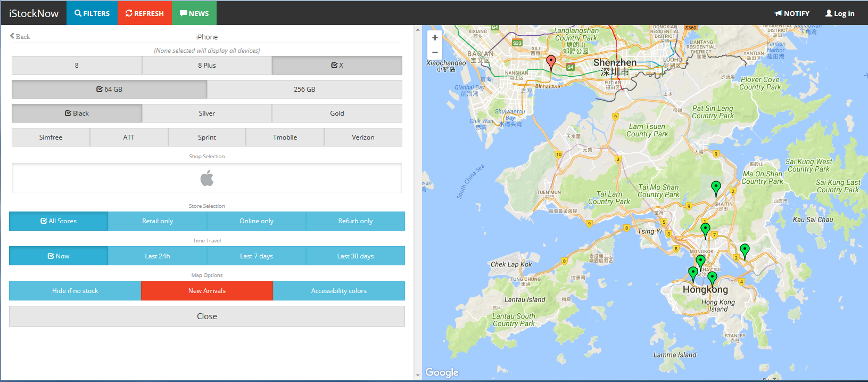Toggle the All Stores option
Image resolution: width=868 pixels, height=382 pixels.
(59, 221)
